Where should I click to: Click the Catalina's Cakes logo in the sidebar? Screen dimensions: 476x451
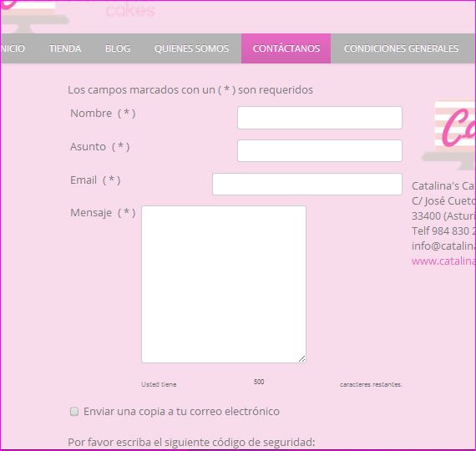point(448,134)
